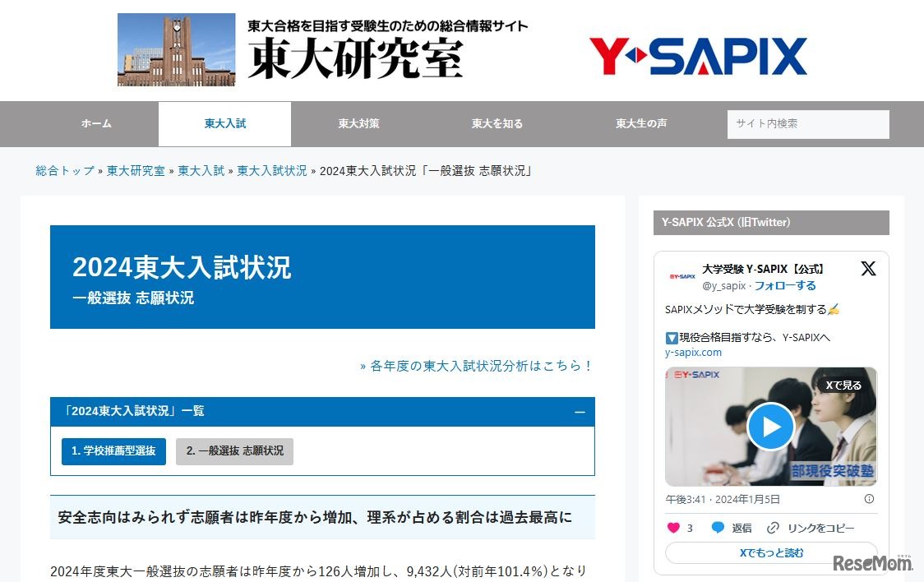Open the 各年度の東大入試状況分析 link

point(477,366)
